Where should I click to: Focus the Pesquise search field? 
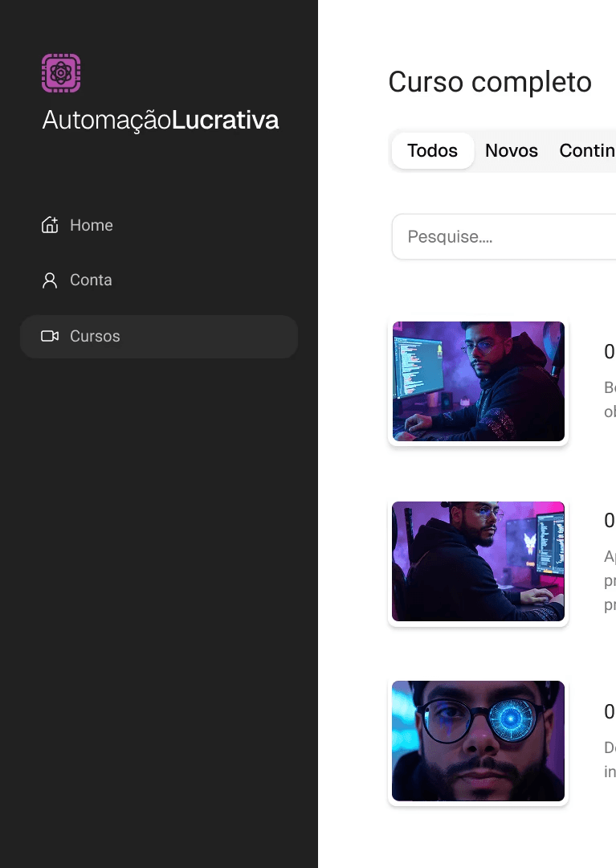click(x=504, y=236)
